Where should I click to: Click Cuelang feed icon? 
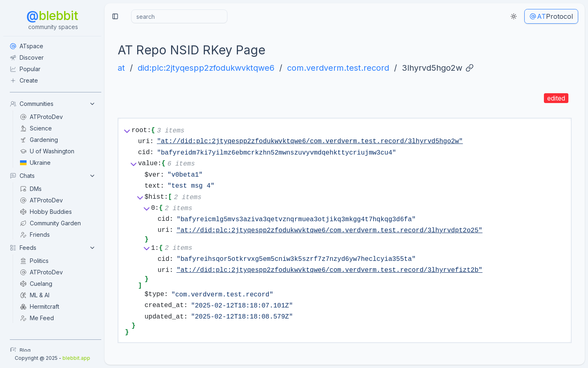point(23,284)
